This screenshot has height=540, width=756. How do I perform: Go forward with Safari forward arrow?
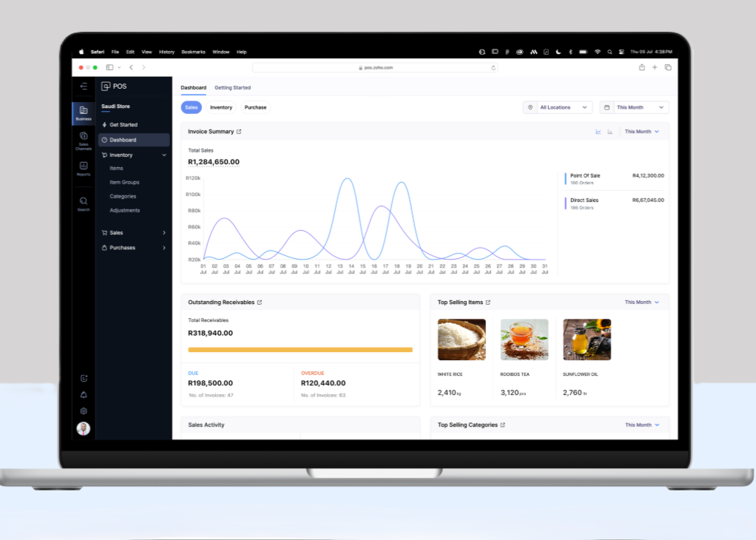(x=144, y=67)
